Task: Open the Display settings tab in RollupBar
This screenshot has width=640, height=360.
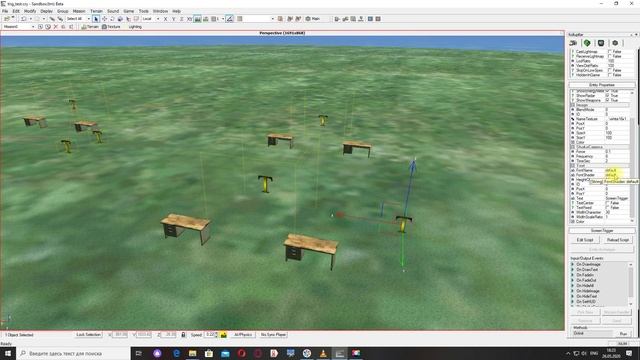Action: coord(601,43)
